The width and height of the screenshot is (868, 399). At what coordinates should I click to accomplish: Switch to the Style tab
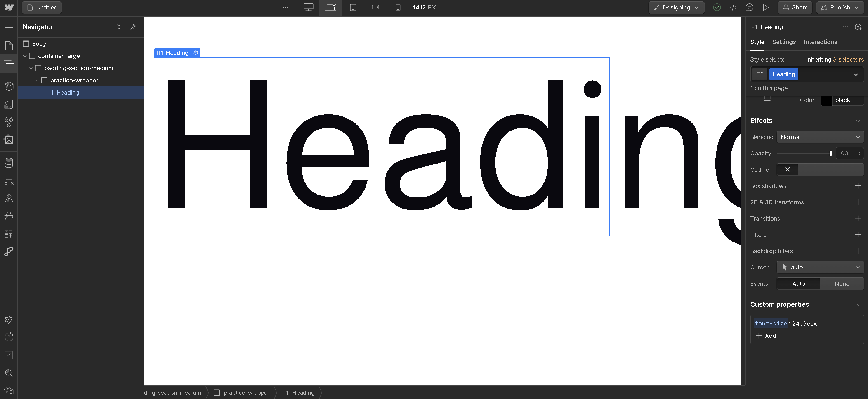tap(757, 42)
